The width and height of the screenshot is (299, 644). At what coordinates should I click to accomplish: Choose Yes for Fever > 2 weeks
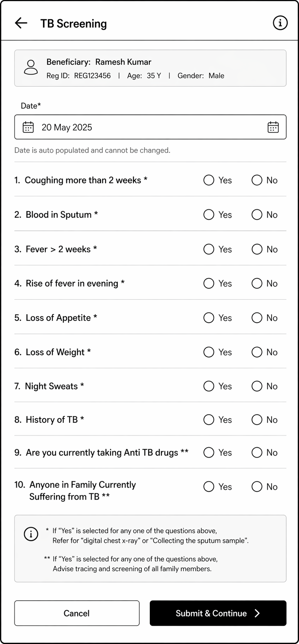[209, 249]
